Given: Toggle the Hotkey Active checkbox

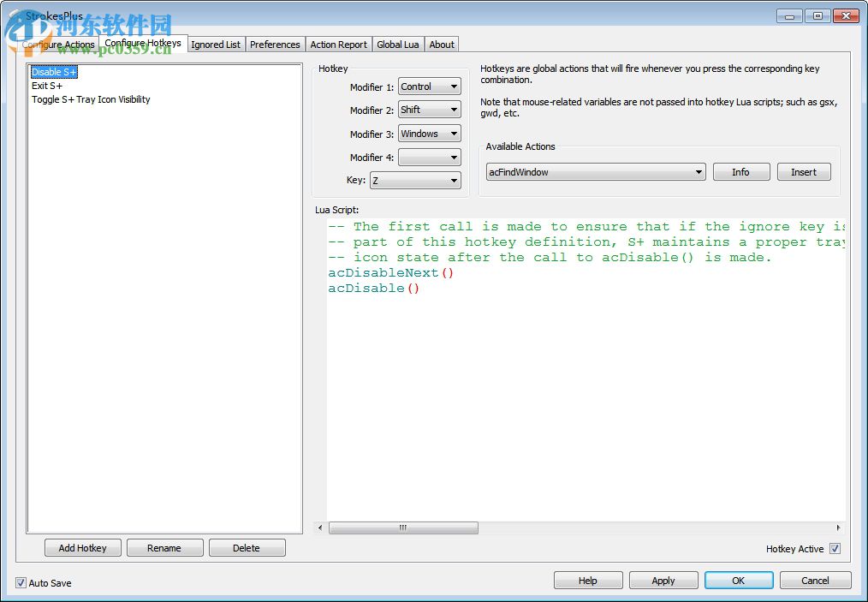Looking at the screenshot, I should [x=835, y=549].
